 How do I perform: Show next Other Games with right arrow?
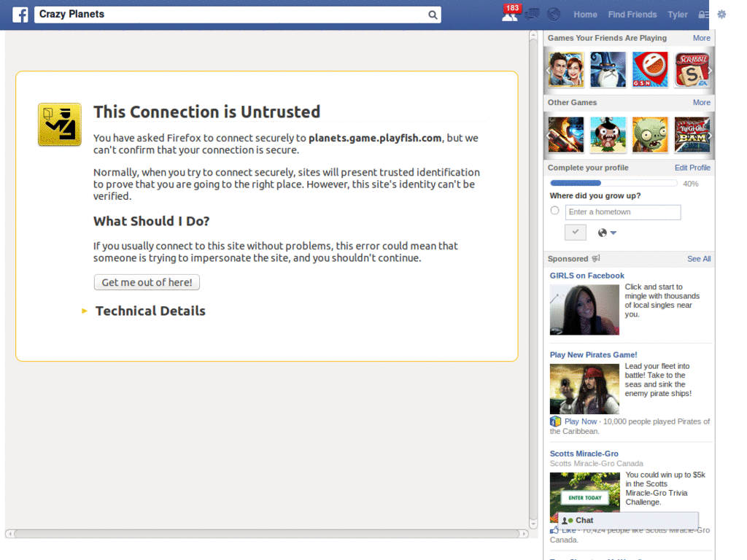click(x=710, y=135)
